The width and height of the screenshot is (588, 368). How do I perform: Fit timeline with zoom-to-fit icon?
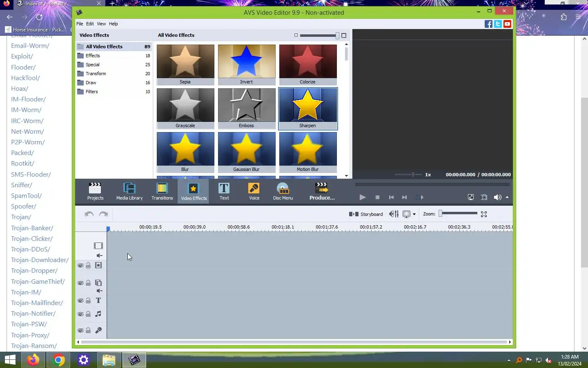click(484, 214)
